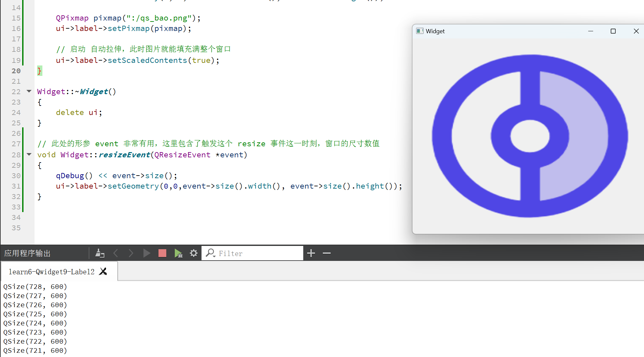The image size is (644, 357).
Task: Zoom out output with minus icon
Action: pyautogui.click(x=327, y=253)
